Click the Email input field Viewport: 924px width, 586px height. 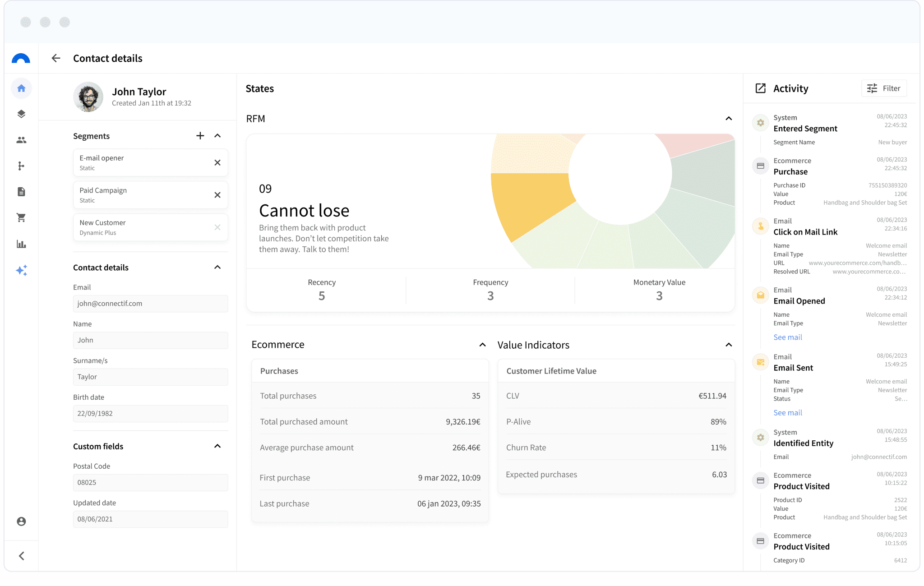tap(150, 304)
